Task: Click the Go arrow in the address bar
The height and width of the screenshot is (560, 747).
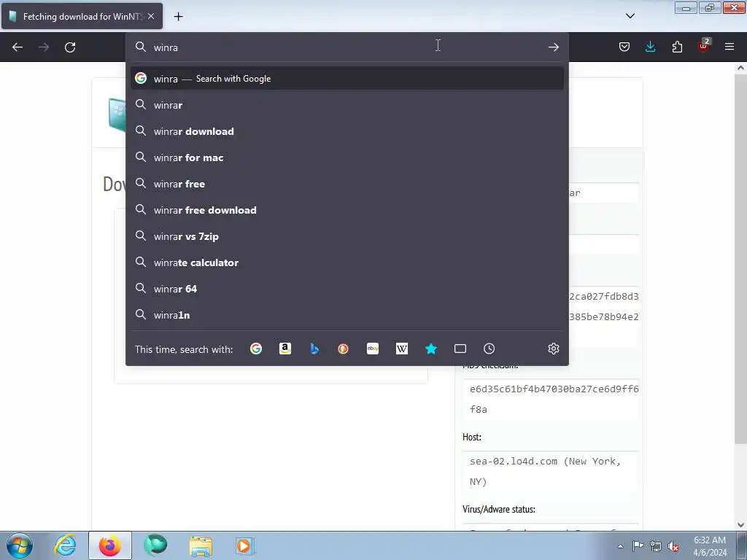Action: pyautogui.click(x=553, y=47)
